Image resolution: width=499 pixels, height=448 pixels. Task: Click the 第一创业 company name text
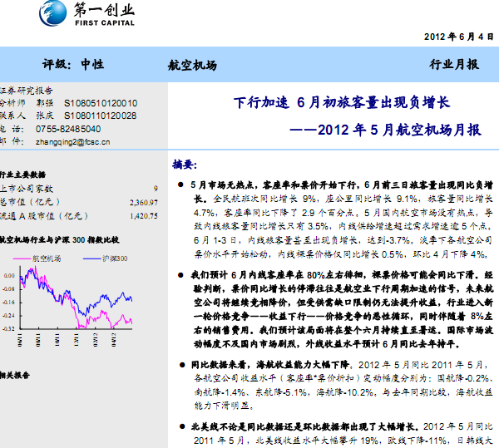tap(105, 11)
